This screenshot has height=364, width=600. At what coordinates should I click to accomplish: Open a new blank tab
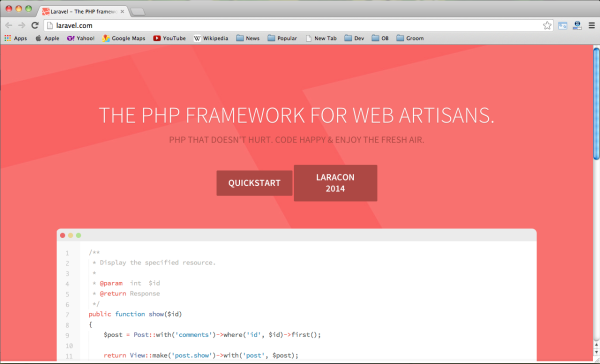(x=138, y=12)
